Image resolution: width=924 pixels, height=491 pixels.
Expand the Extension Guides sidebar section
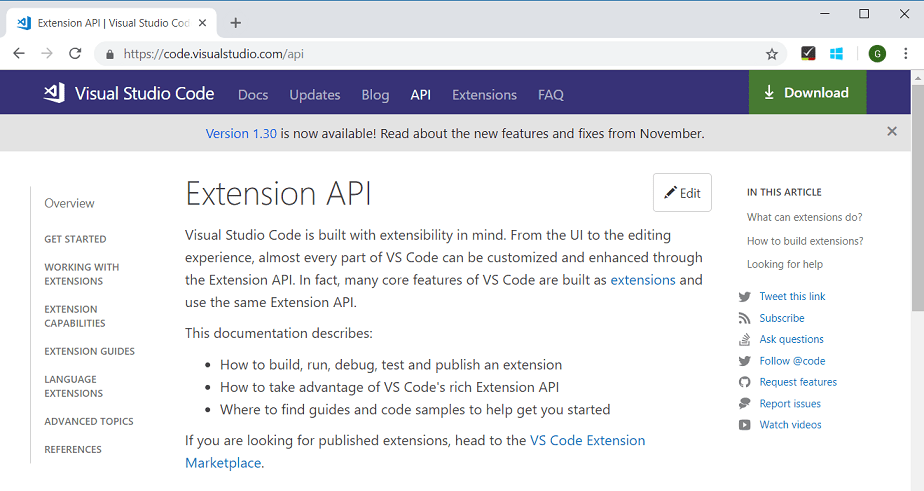pos(89,351)
